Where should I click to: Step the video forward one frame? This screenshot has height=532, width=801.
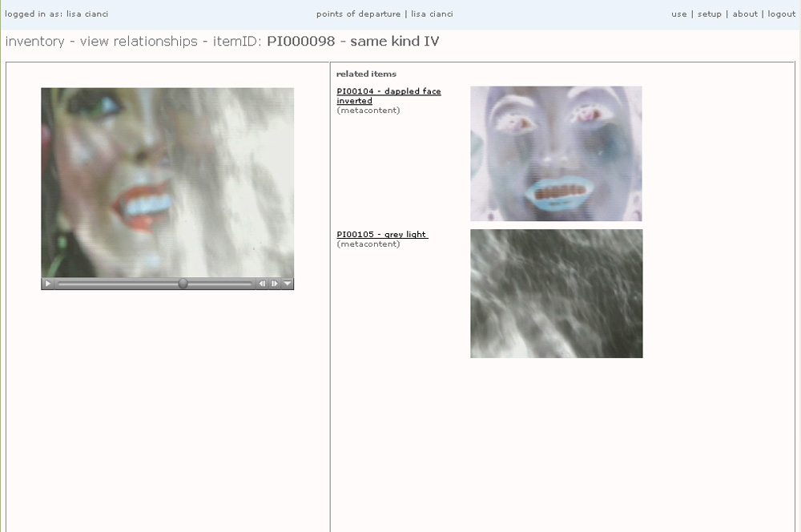[274, 284]
